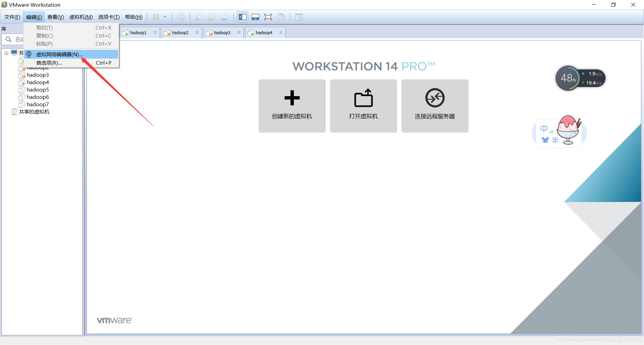Select 共享的虚拟机 in the library tree
This screenshot has width=644, height=345.
tap(34, 112)
